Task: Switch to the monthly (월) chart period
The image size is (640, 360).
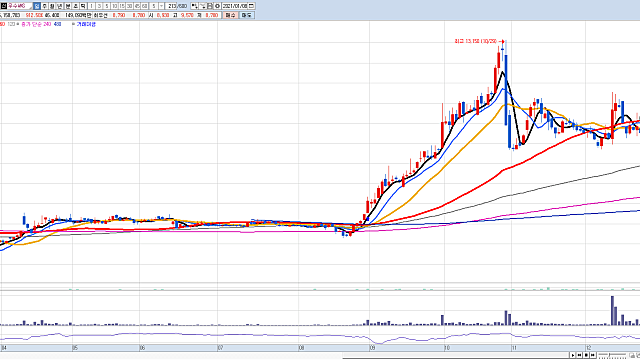Action: tap(52, 6)
